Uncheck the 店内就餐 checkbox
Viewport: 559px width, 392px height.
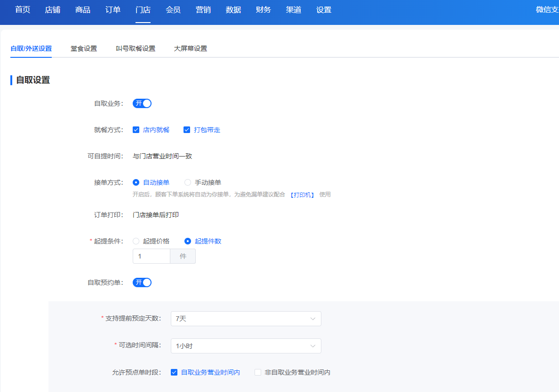[x=136, y=130]
